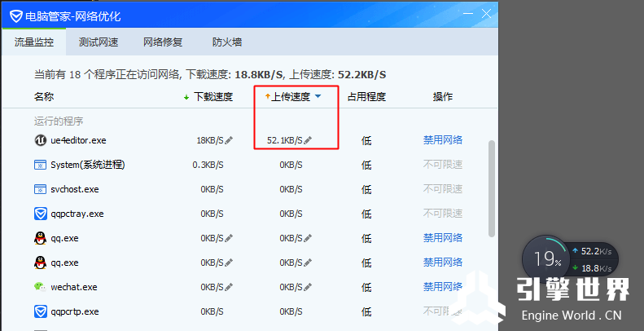Click the wechat.exe green chat icon

(x=40, y=287)
